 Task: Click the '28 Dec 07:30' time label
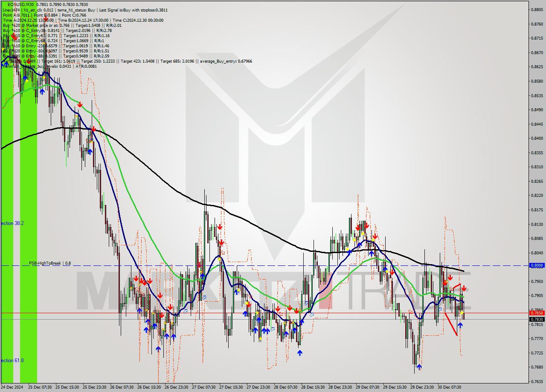(285, 387)
